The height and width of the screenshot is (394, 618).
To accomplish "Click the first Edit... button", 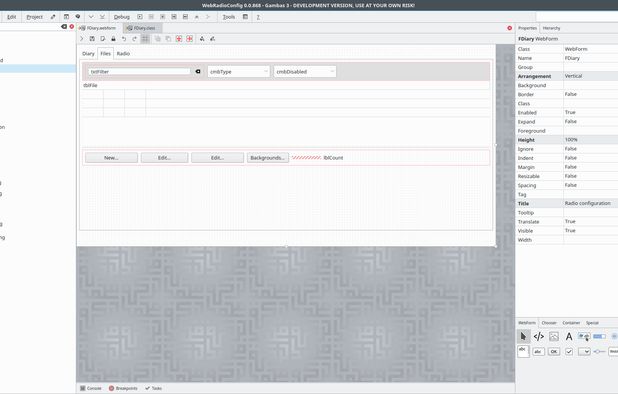I will [x=164, y=158].
